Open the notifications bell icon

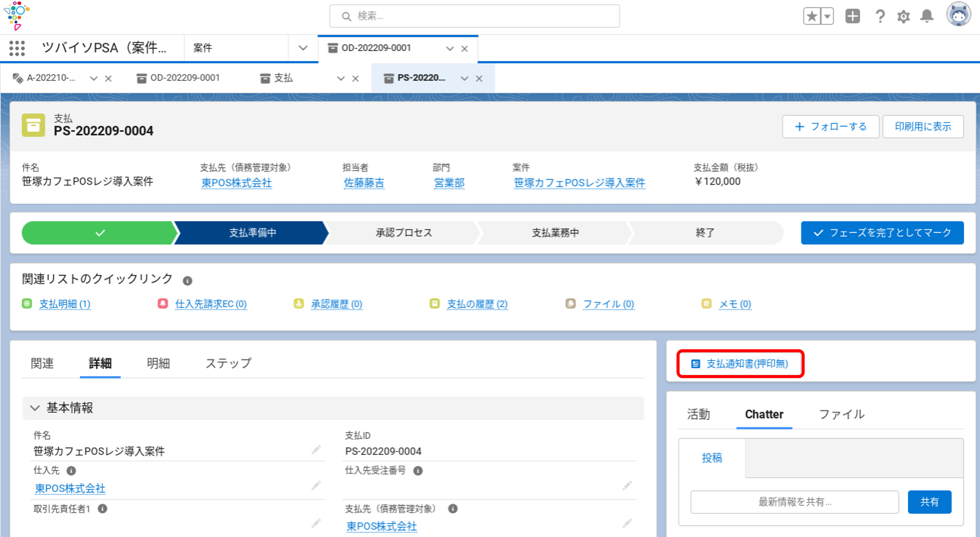click(927, 17)
